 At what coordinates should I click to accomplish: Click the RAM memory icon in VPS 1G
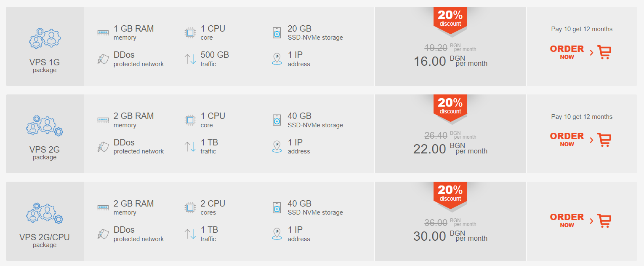(x=103, y=32)
